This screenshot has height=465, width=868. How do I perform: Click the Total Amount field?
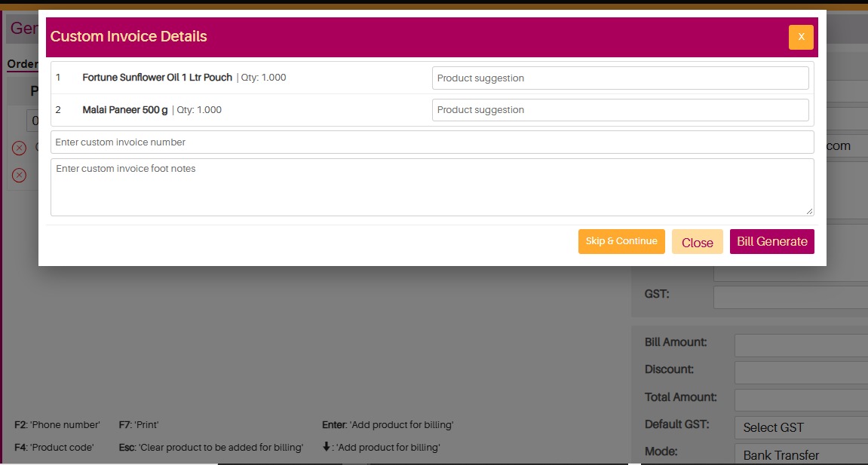(801, 399)
